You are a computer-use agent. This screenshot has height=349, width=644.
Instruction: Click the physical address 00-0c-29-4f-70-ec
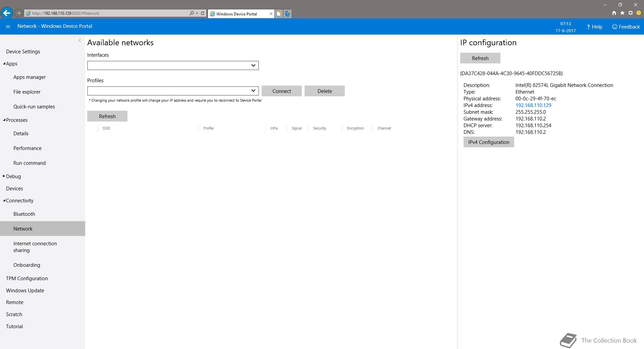536,99
